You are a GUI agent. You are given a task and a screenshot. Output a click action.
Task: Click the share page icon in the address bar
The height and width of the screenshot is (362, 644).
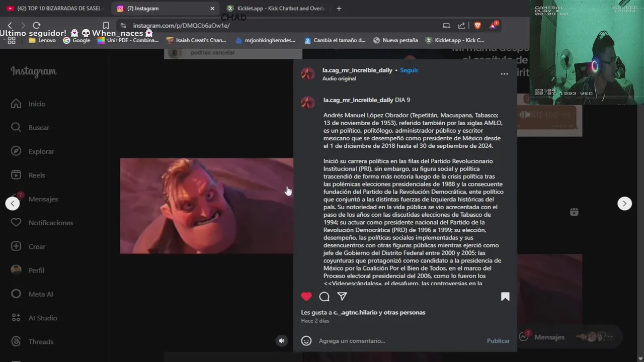click(461, 26)
